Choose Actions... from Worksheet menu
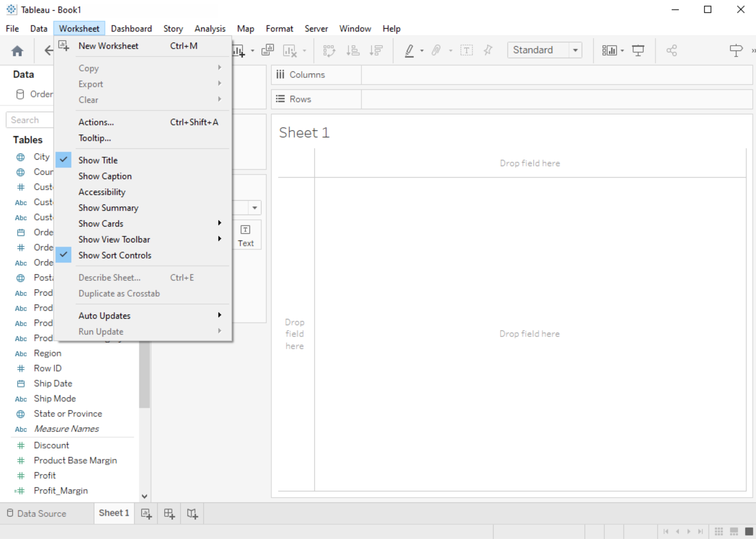 (143, 122)
